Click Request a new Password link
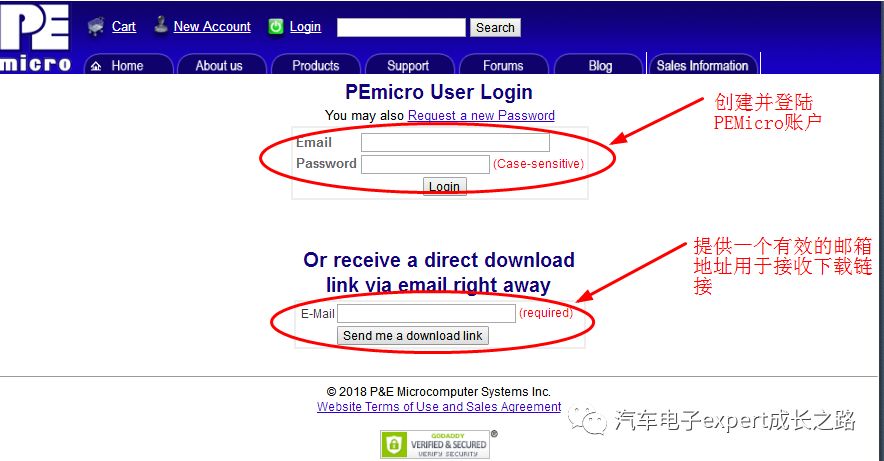Image resolution: width=884 pixels, height=461 pixels. click(x=481, y=116)
